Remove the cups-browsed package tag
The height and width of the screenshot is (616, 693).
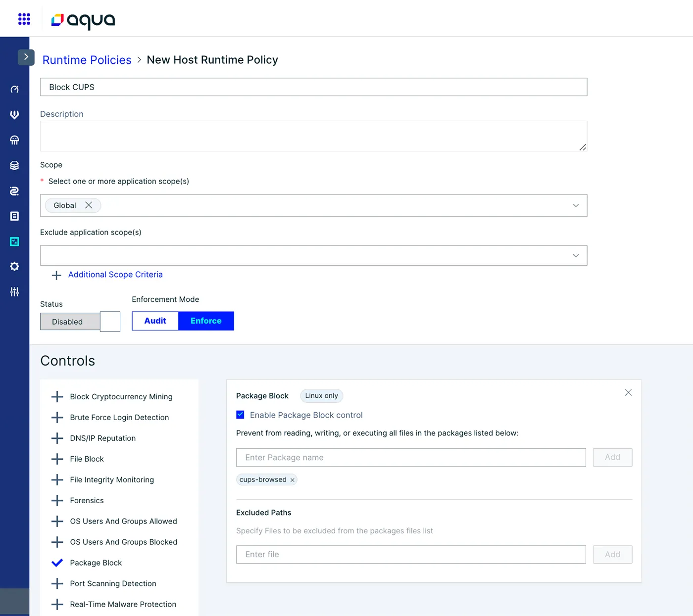(x=293, y=480)
